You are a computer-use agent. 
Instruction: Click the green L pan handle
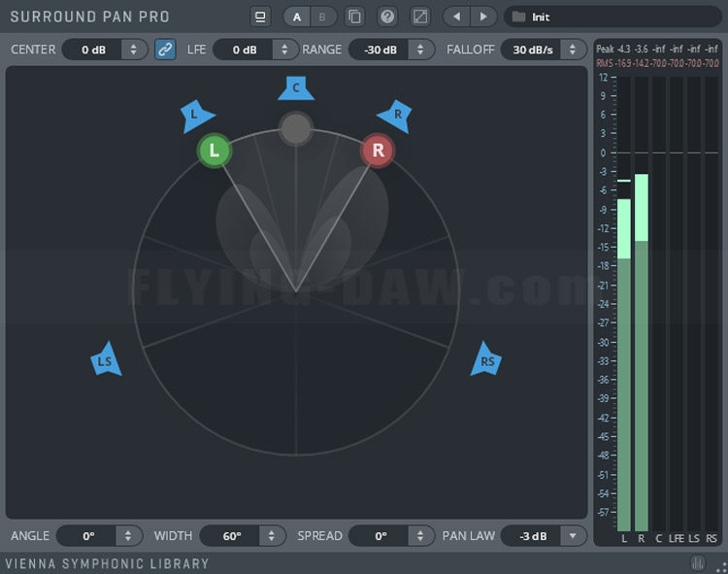point(215,151)
